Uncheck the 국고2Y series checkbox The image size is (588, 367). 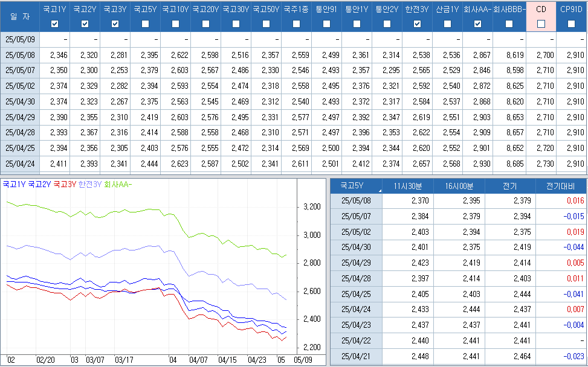point(85,24)
